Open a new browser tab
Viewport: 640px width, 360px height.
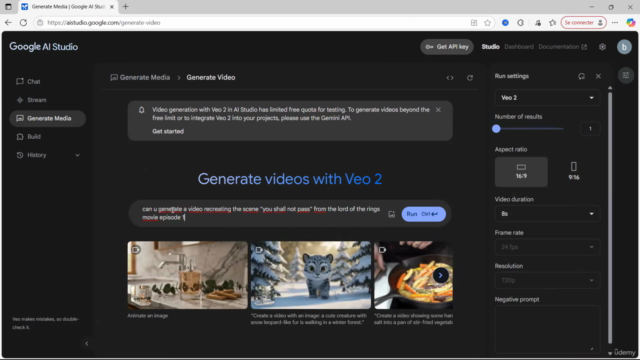click(x=125, y=7)
